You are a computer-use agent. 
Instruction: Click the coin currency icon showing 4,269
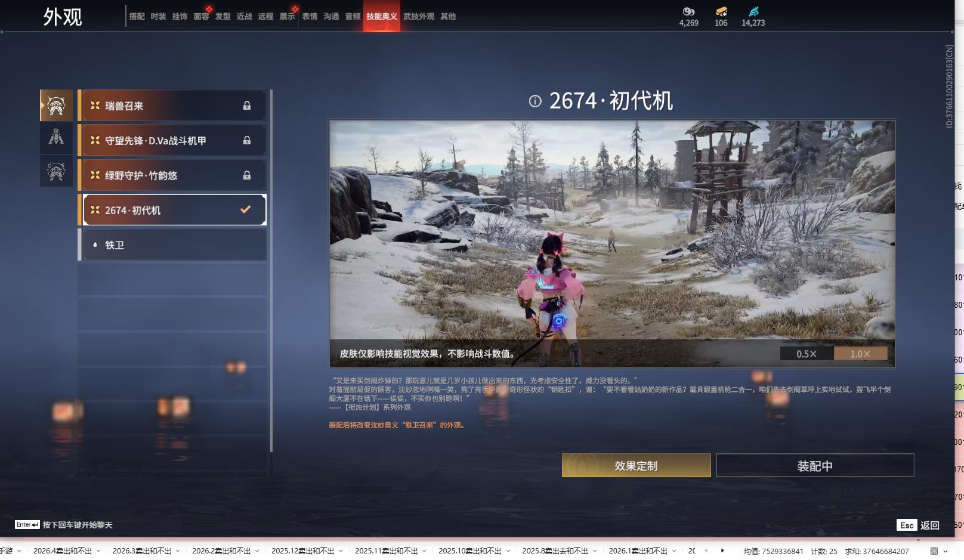tap(689, 11)
